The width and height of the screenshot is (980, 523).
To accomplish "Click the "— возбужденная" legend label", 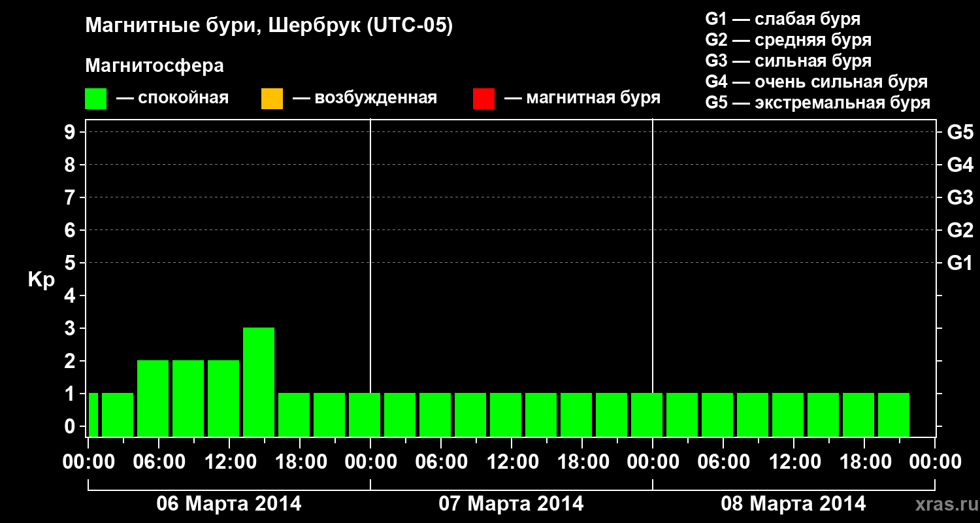I will [x=365, y=98].
